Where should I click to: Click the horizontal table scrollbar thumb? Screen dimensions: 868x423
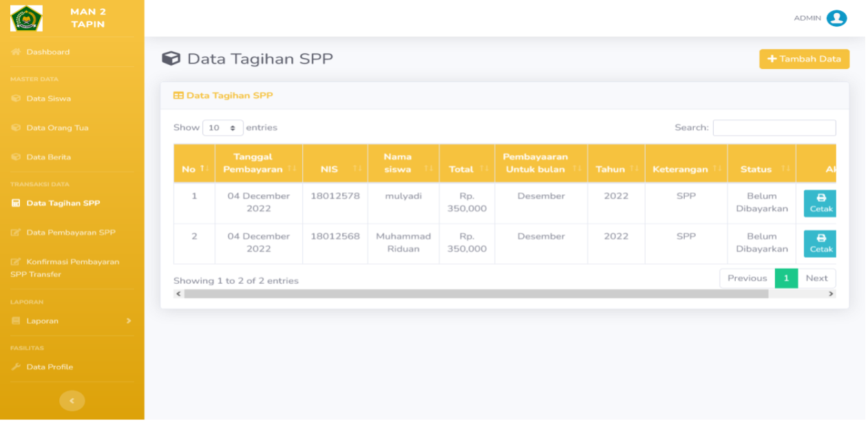click(476, 294)
